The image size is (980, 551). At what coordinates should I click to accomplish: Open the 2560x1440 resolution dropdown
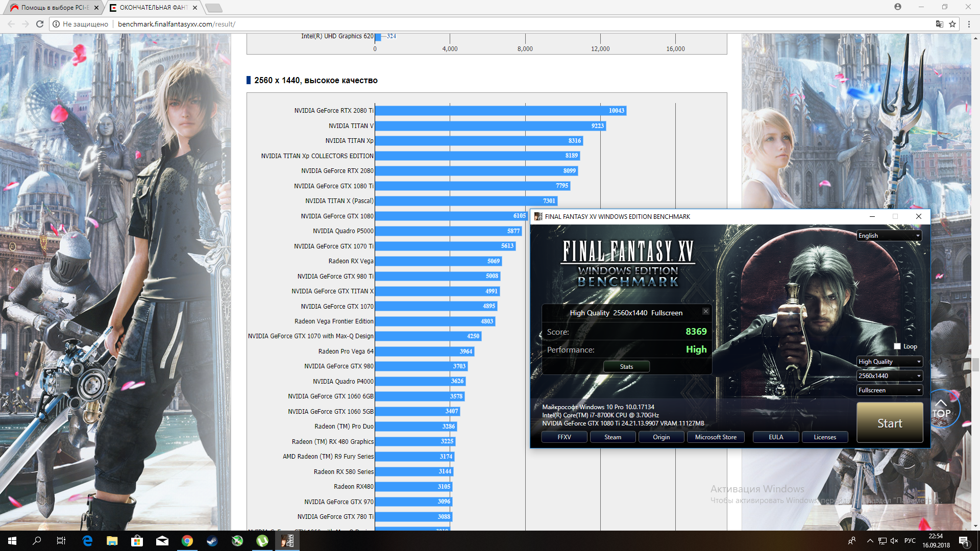(889, 376)
